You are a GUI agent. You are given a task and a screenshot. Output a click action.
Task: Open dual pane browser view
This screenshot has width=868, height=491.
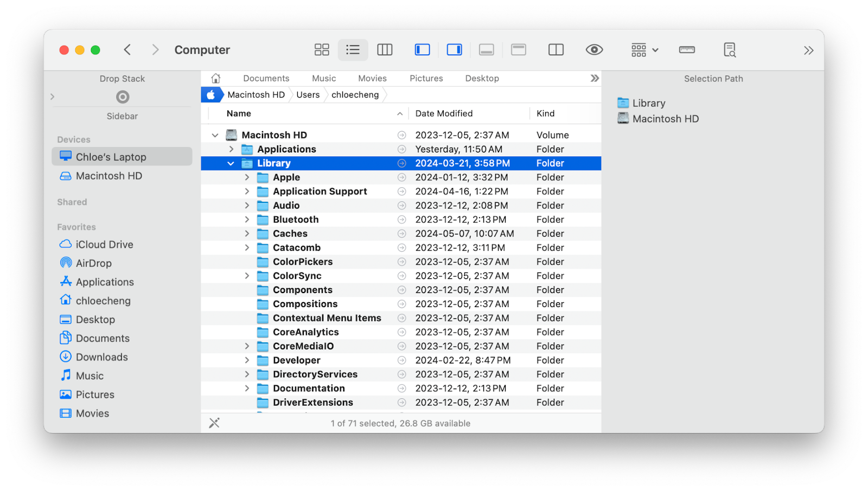[x=556, y=49]
